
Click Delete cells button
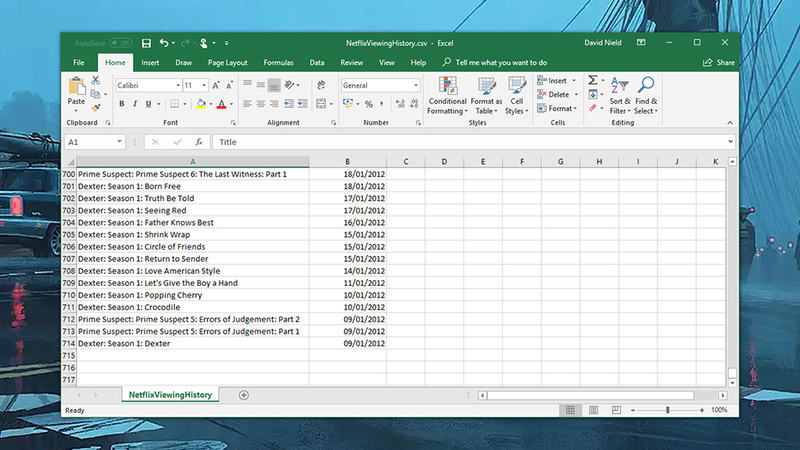(x=558, y=94)
